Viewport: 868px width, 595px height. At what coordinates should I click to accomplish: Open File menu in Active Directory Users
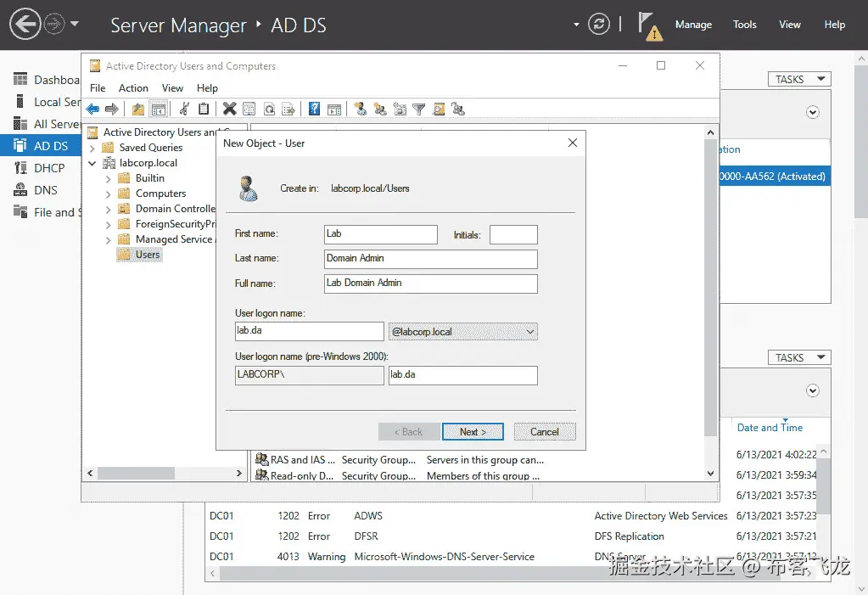[98, 88]
